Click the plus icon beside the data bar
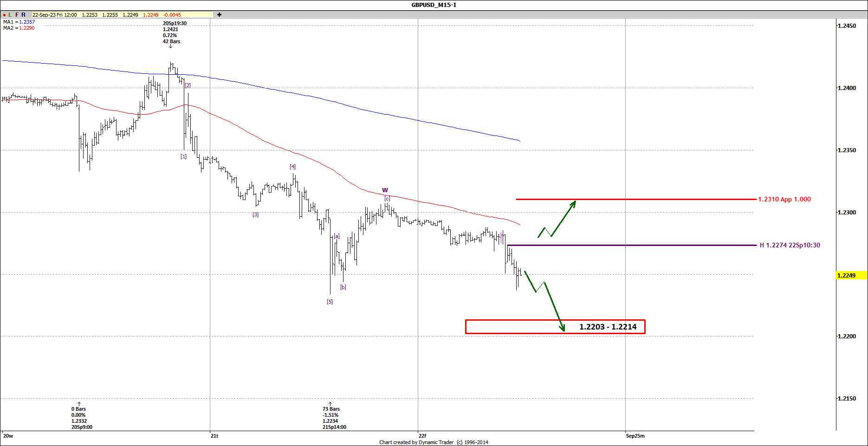The width and height of the screenshot is (868, 446). pyautogui.click(x=219, y=14)
